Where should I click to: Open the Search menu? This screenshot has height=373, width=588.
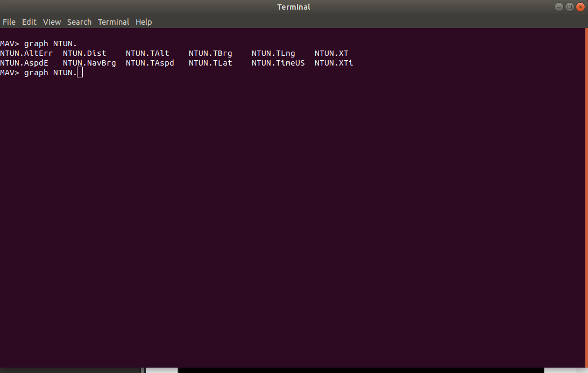(79, 22)
